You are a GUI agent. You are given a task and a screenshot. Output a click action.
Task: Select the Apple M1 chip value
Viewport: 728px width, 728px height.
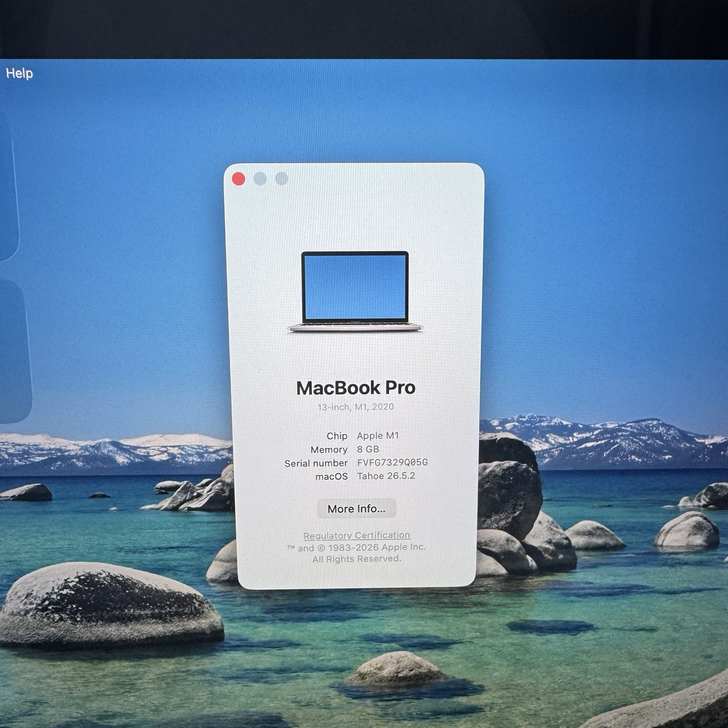[378, 435]
